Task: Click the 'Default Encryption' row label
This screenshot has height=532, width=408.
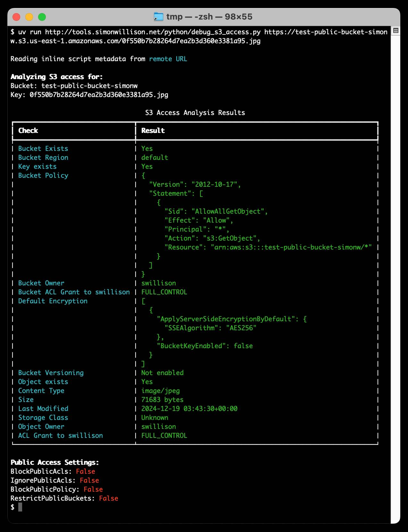Action: (x=53, y=301)
